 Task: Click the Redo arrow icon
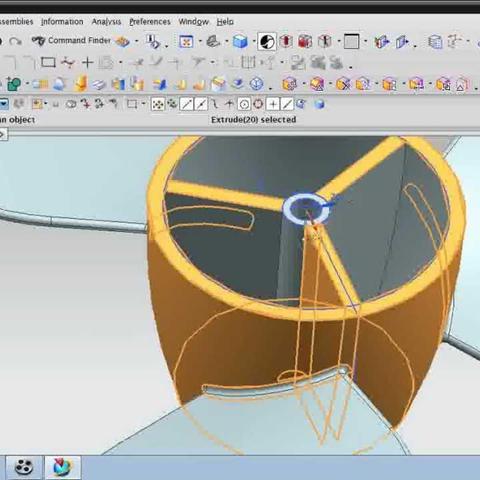click(x=15, y=41)
